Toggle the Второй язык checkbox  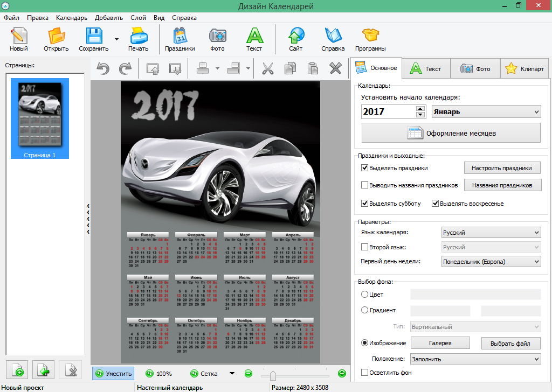click(365, 247)
